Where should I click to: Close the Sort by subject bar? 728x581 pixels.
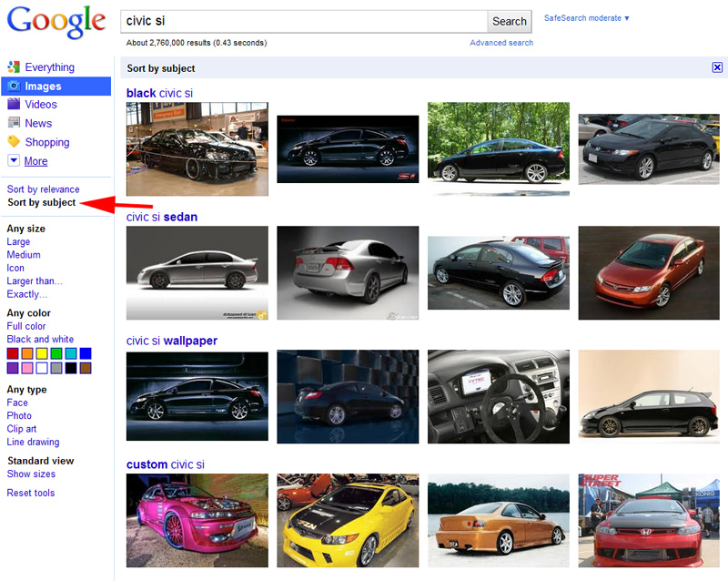tap(717, 67)
